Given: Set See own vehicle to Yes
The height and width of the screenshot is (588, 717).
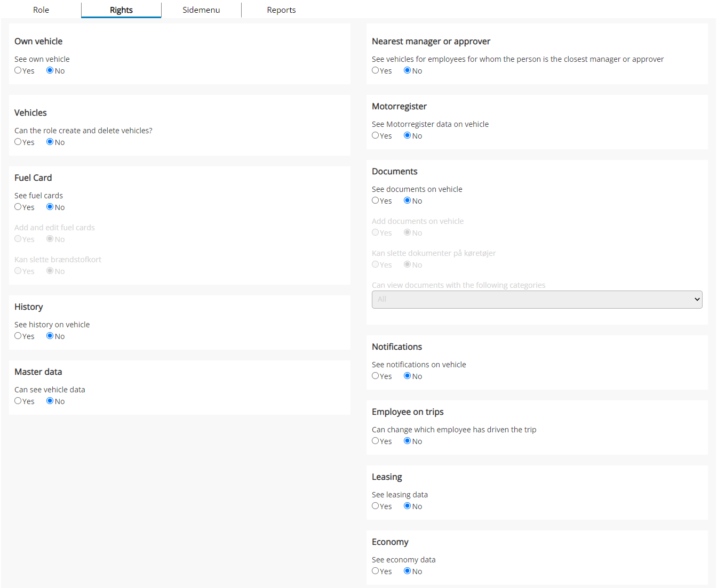Looking at the screenshot, I should 18,70.
